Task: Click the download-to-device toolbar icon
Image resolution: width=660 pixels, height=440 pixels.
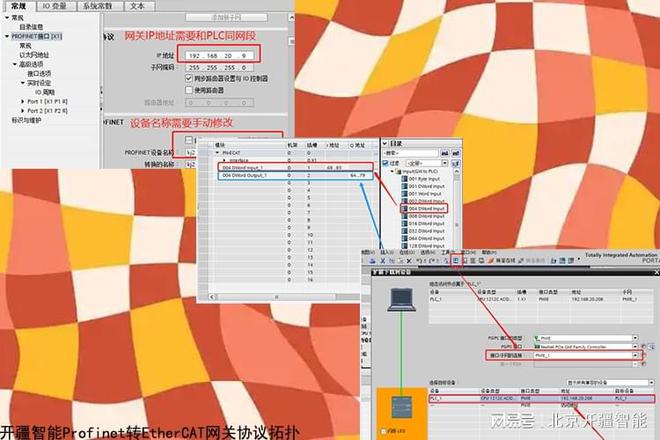Action: [x=456, y=261]
